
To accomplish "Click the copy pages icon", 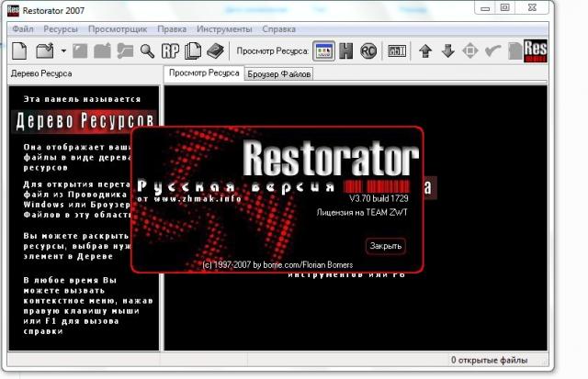I will pos(193,51).
